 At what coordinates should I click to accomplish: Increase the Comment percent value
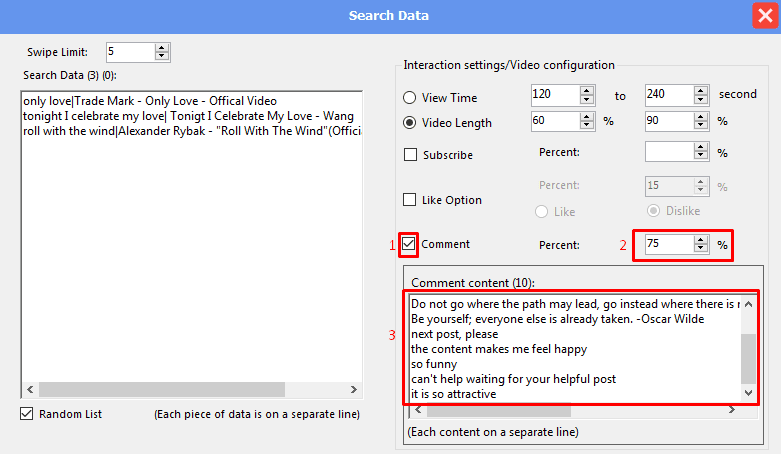point(701,240)
